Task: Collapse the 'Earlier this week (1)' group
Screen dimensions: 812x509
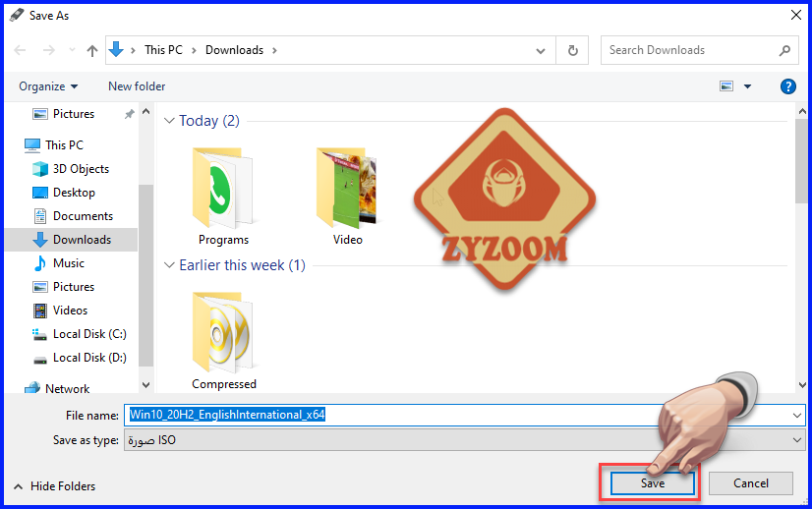Action: coord(169,265)
